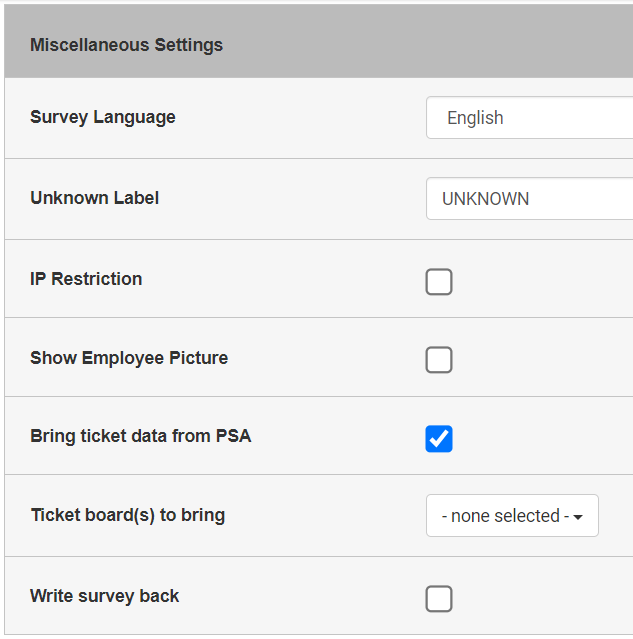Image resolution: width=633 pixels, height=639 pixels.
Task: Click the IP Restriction label text
Action: 86,279
